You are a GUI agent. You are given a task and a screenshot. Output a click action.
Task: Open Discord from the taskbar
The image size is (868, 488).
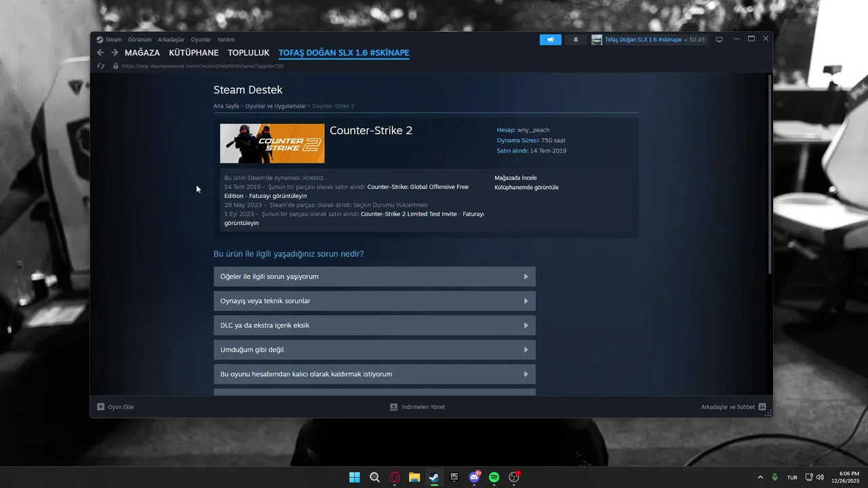(x=474, y=477)
